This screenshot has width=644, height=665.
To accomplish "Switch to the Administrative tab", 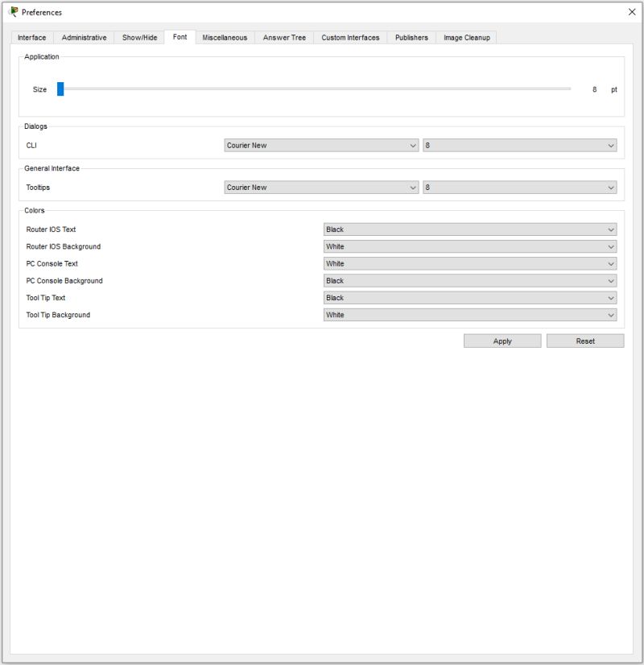I will click(83, 37).
